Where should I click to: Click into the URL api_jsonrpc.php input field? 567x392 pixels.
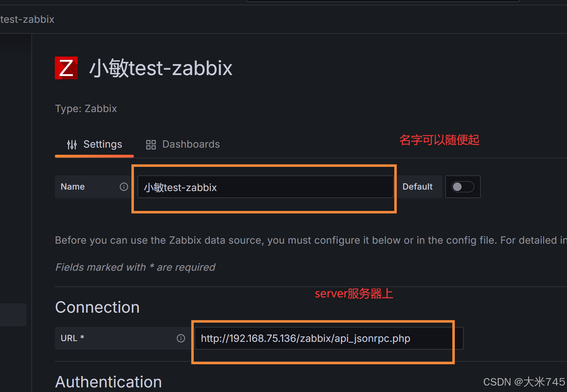click(329, 338)
